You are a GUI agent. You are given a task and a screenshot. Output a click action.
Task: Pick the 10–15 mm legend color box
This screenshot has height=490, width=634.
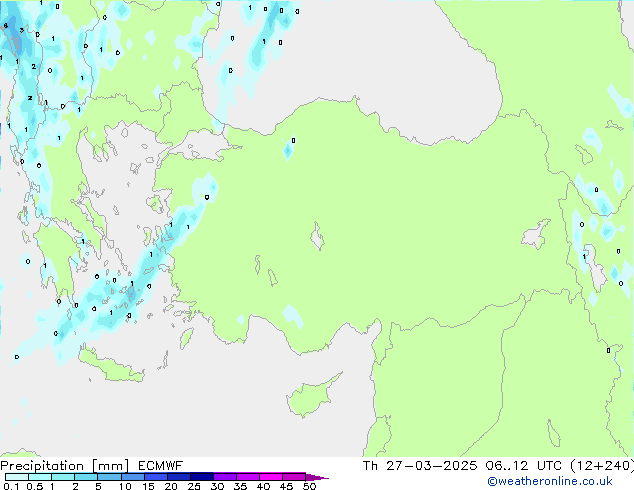132,477
